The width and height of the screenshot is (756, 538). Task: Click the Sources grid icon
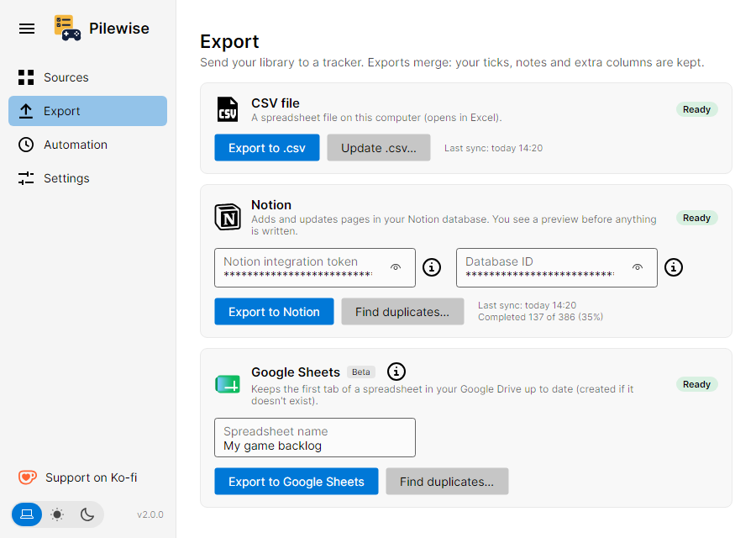[x=26, y=77]
